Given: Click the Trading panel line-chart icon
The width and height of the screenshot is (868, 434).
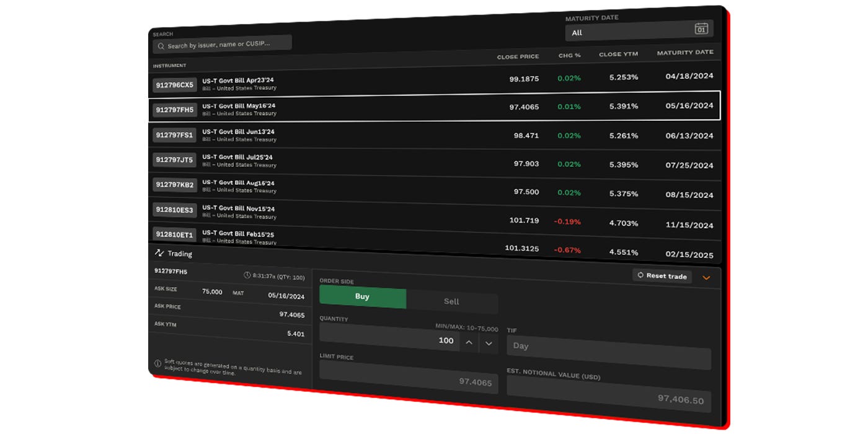Looking at the screenshot, I should (x=160, y=253).
